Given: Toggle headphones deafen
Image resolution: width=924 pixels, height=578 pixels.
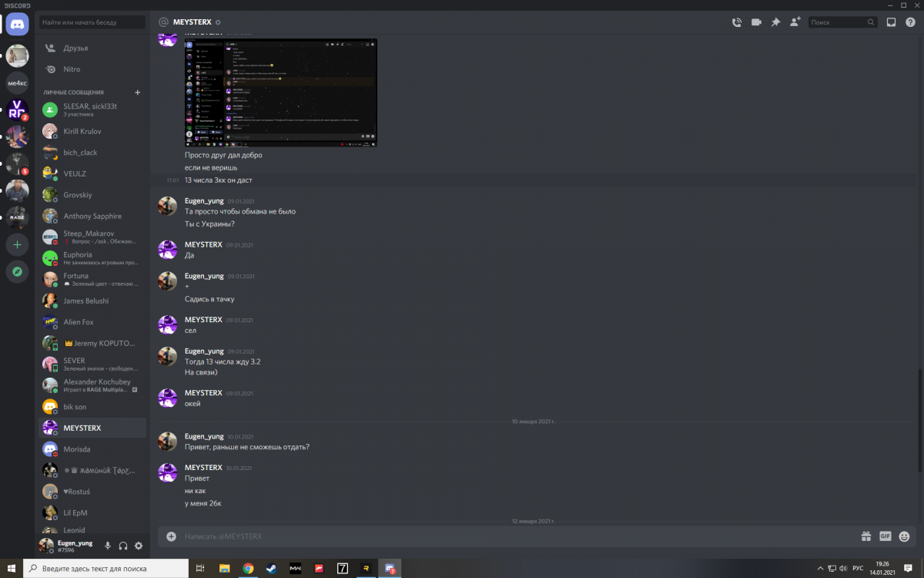Looking at the screenshot, I should pos(123,546).
